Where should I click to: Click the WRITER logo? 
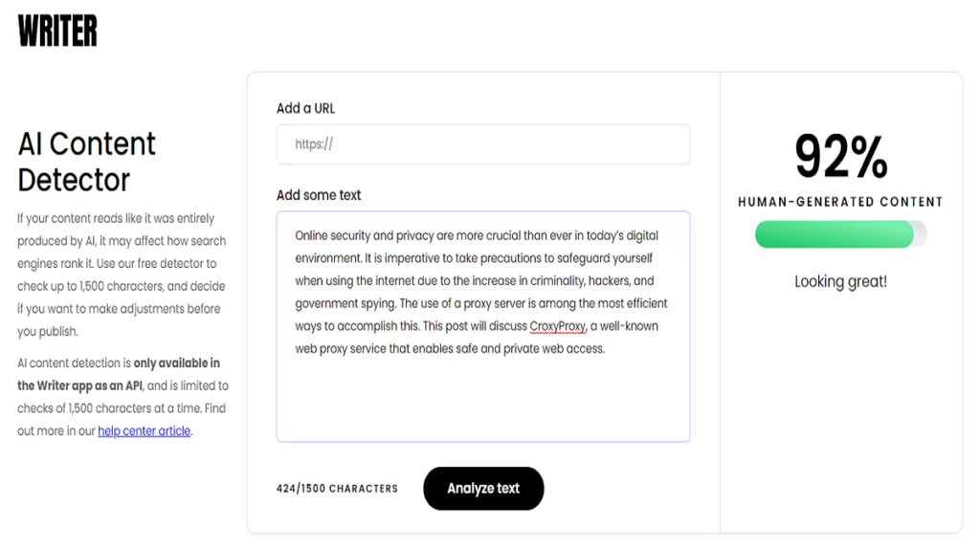click(x=56, y=30)
